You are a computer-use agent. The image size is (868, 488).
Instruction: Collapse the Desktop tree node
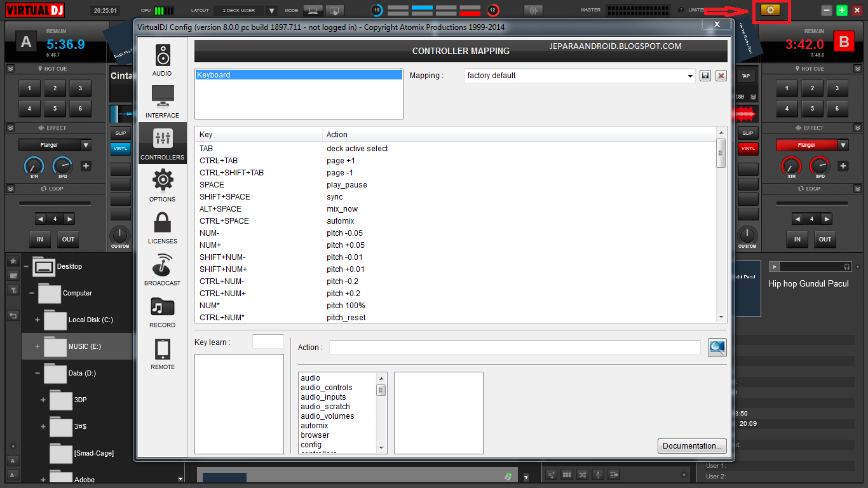pyautogui.click(x=26, y=266)
